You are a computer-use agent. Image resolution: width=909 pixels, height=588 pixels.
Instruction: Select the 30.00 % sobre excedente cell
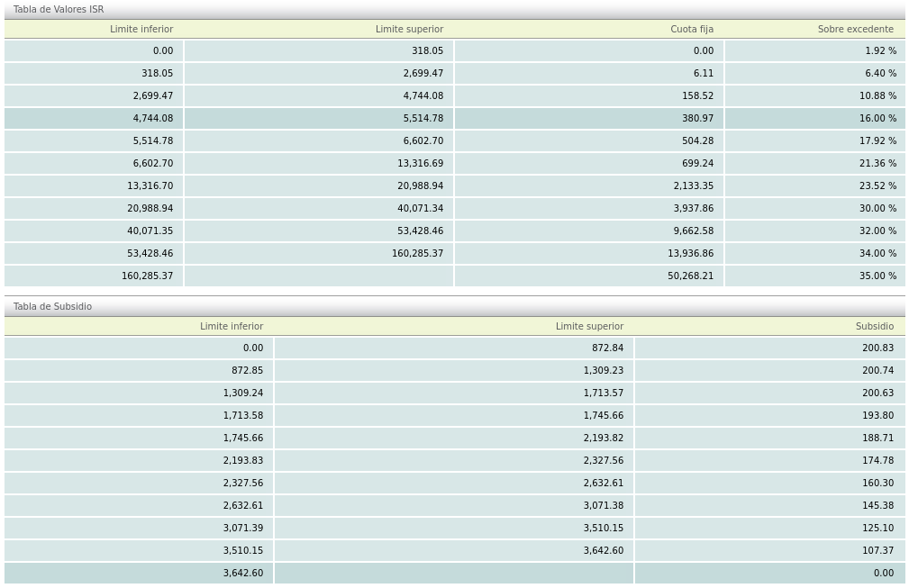tap(877, 209)
